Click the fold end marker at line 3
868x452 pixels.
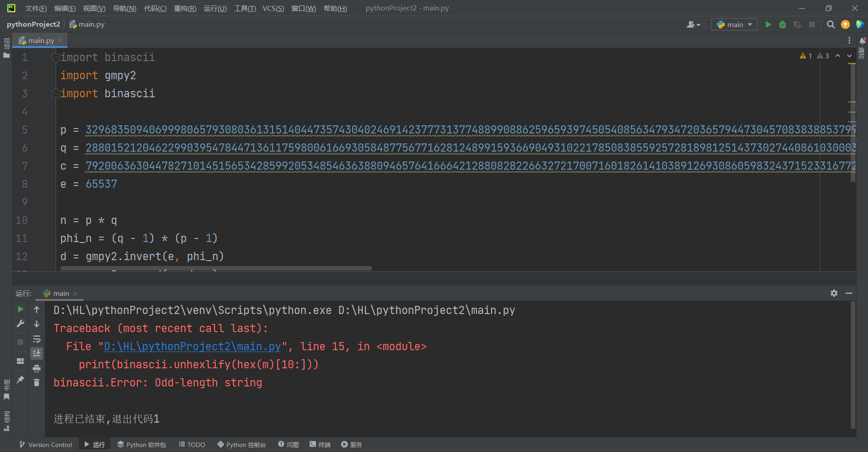point(56,93)
